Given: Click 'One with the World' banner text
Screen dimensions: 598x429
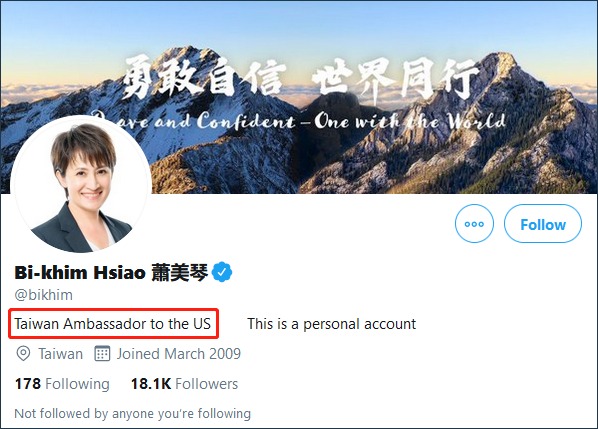Looking at the screenshot, I should coord(410,121).
